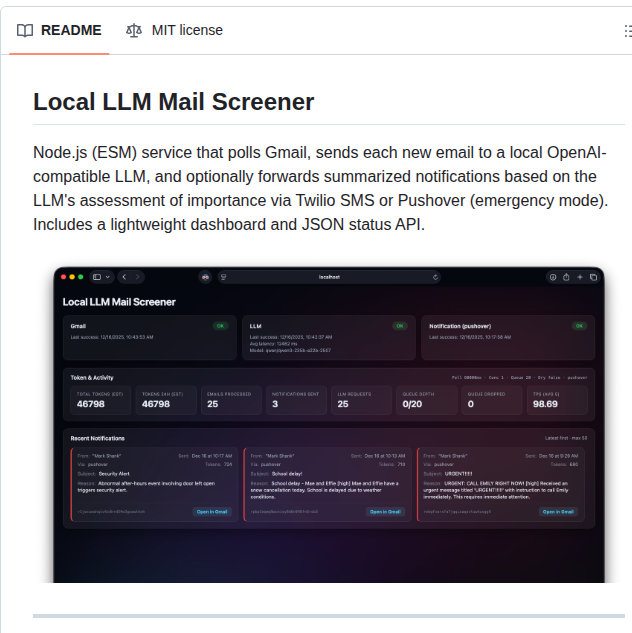This screenshot has width=632, height=633.
Task: Click subject Security Alert in notification card
Action: (114, 474)
